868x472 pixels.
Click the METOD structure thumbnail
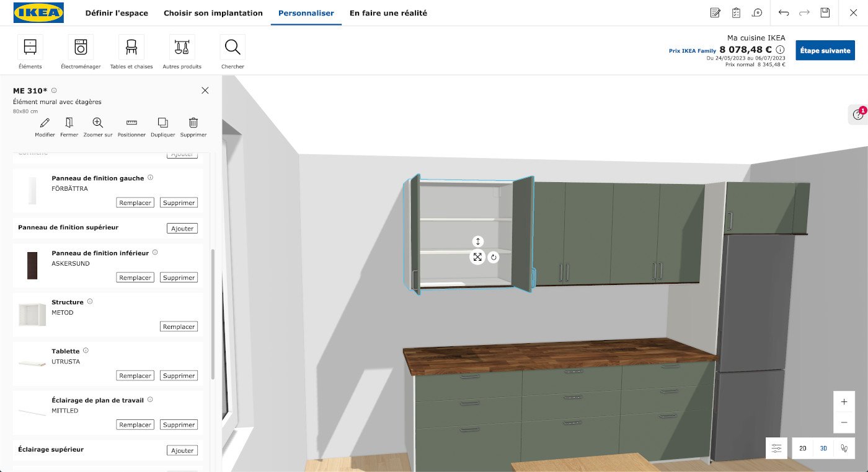tap(32, 315)
